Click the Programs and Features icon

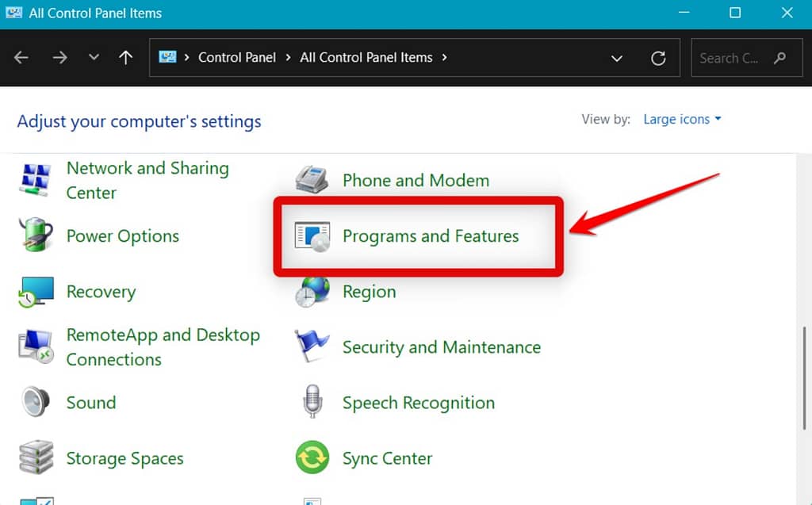312,236
